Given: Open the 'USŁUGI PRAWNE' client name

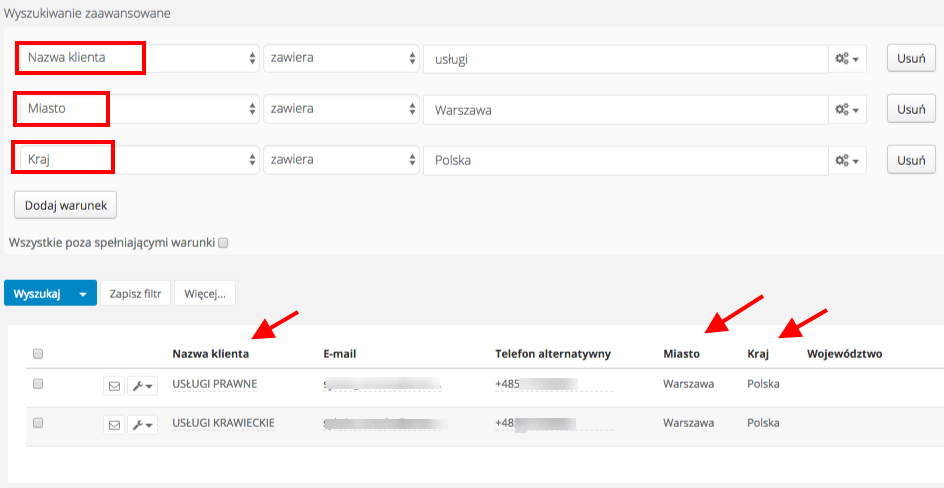Looking at the screenshot, I should click(x=215, y=383).
